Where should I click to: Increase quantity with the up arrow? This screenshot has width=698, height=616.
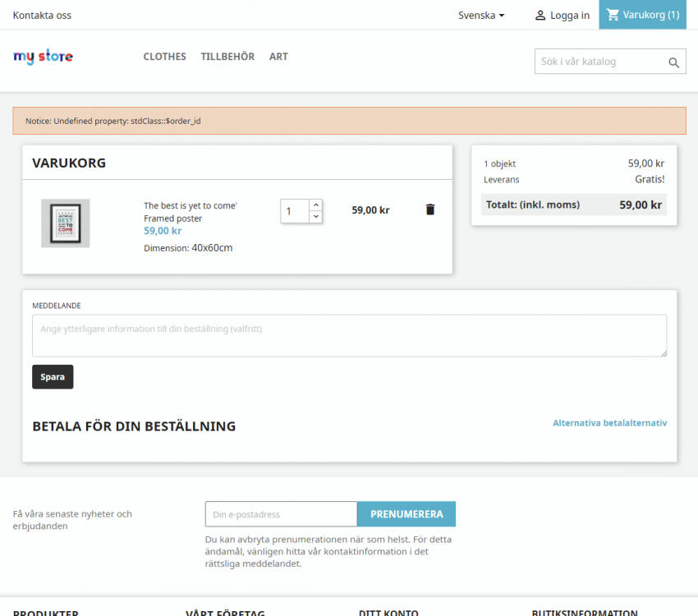pos(315,204)
